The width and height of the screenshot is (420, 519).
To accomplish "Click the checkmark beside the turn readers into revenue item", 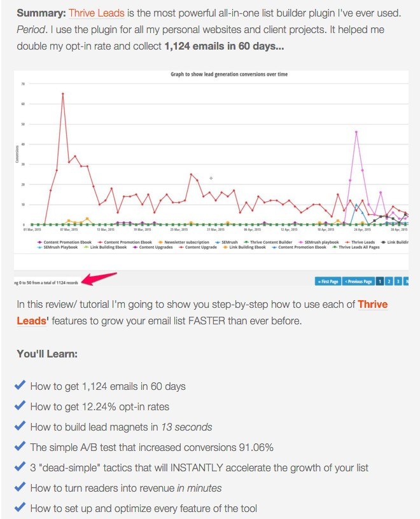I will [x=20, y=487].
